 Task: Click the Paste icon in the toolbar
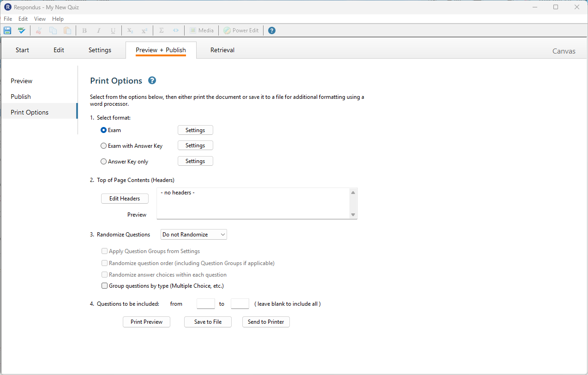click(67, 30)
